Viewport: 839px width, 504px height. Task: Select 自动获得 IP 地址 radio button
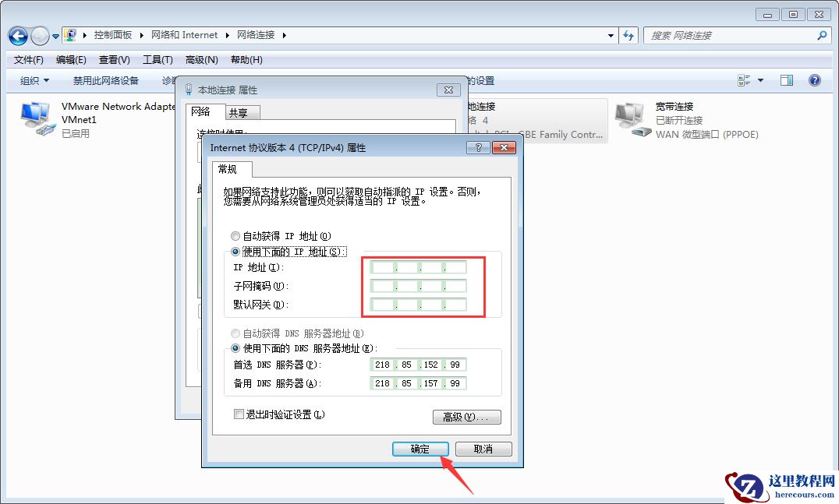(x=235, y=236)
